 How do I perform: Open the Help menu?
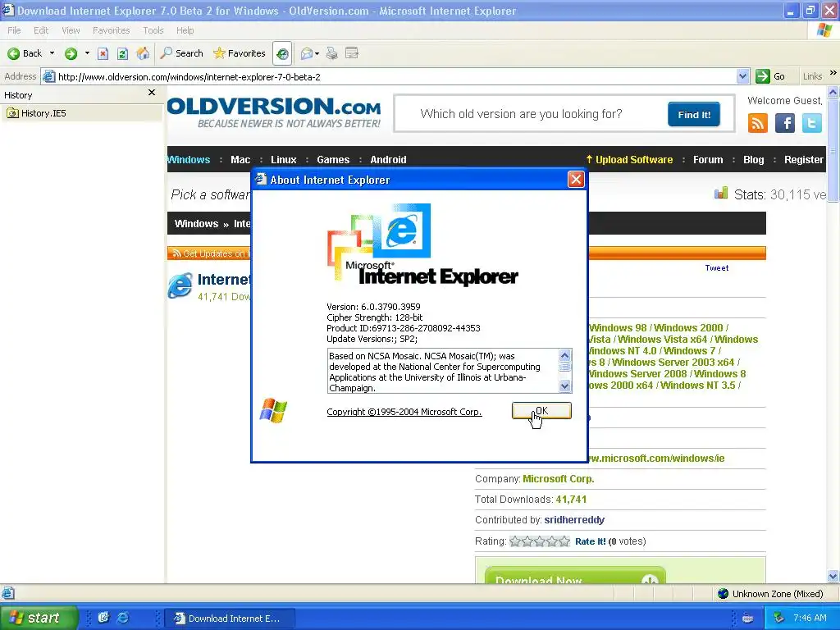coord(185,30)
